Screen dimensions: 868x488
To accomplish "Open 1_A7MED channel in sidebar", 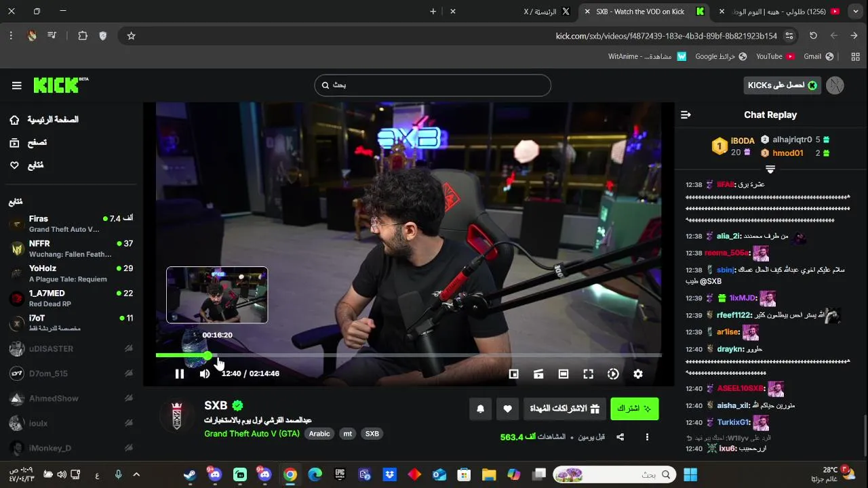I will click(71, 298).
